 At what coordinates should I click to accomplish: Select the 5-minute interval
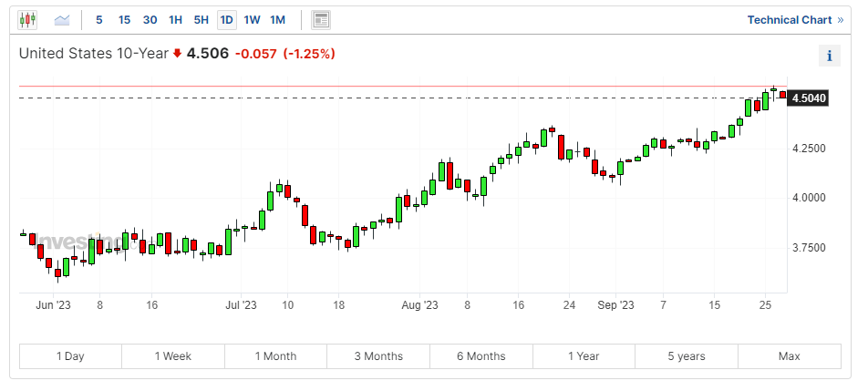point(99,19)
